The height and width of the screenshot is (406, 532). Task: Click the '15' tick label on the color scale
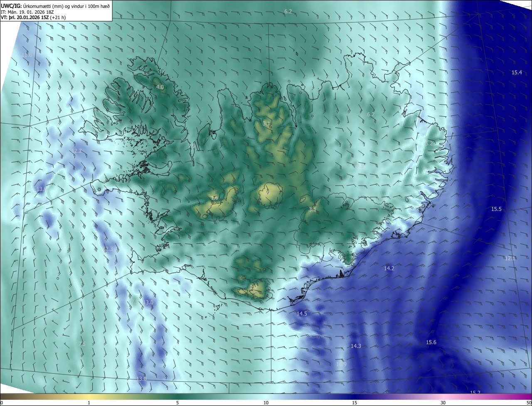pos(355,403)
